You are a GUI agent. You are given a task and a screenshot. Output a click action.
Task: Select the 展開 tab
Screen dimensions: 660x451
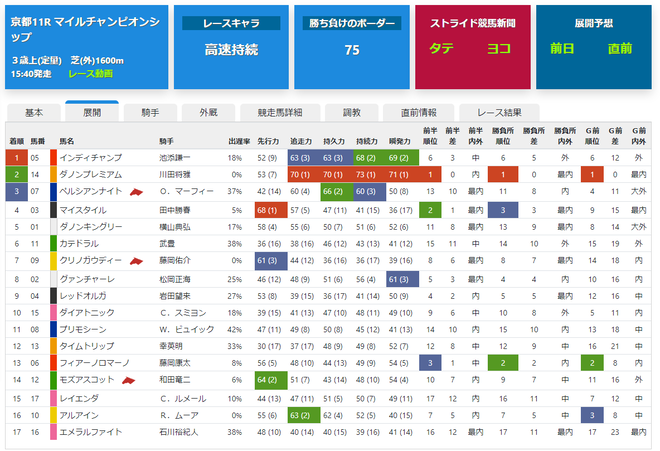coord(92,112)
